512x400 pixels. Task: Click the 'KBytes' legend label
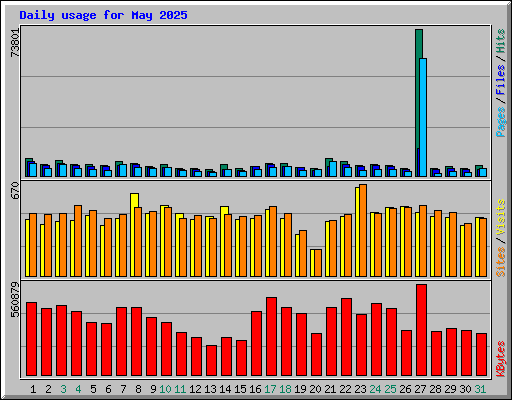coord(501,359)
